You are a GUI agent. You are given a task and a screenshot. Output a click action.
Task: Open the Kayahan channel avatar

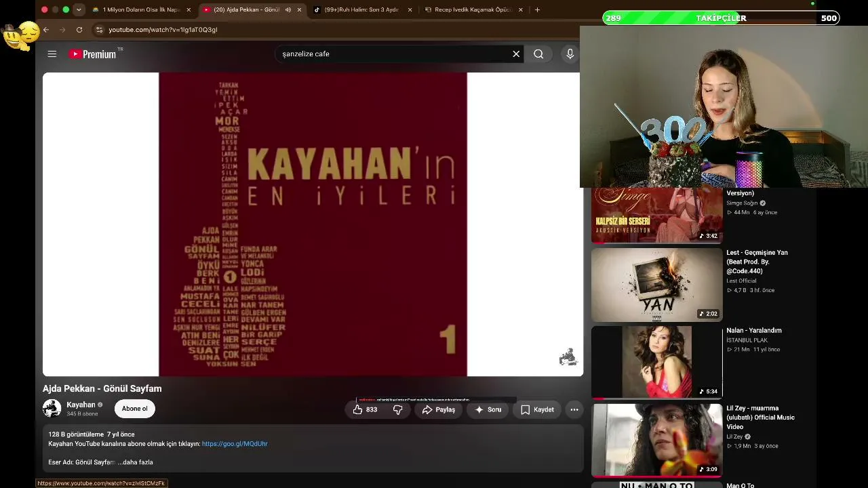click(52, 408)
